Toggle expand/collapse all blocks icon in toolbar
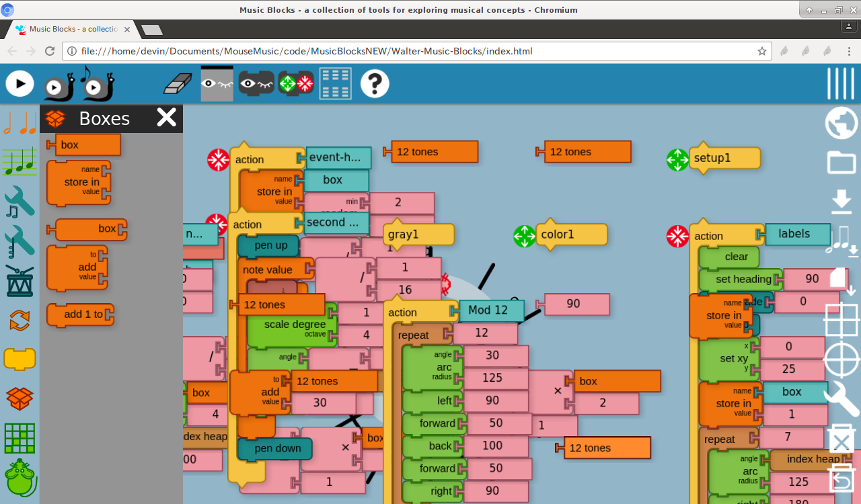The width and height of the screenshot is (861, 504). click(296, 83)
